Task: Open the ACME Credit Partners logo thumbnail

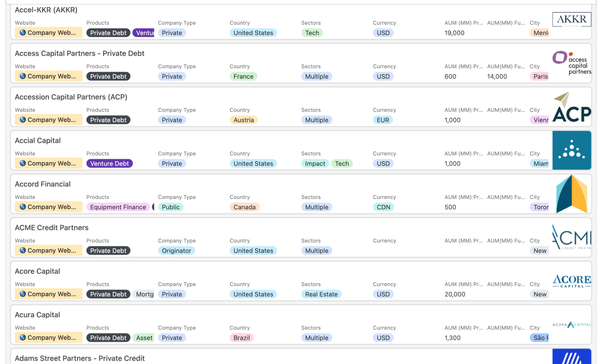Action: tap(572, 238)
